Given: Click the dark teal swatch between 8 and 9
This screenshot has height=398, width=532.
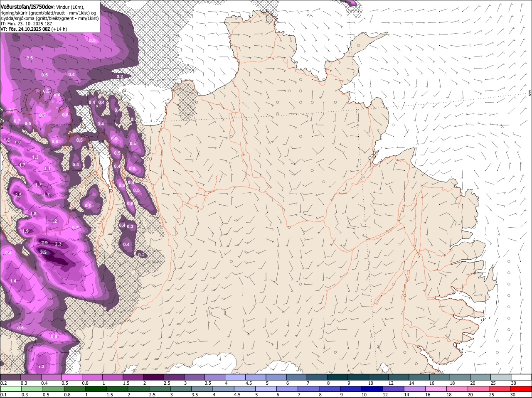Looking at the screenshot, I should [x=337, y=377].
